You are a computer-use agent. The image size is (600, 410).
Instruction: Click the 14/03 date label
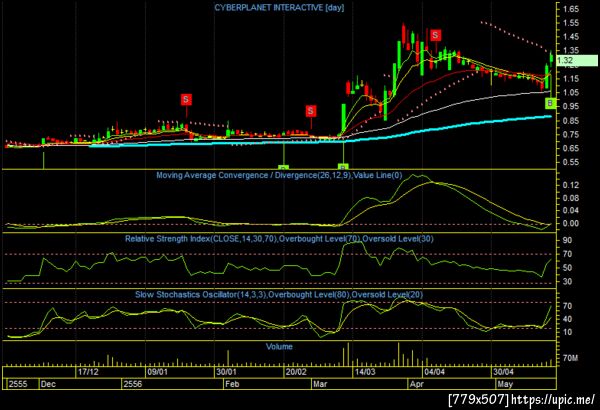365,372
